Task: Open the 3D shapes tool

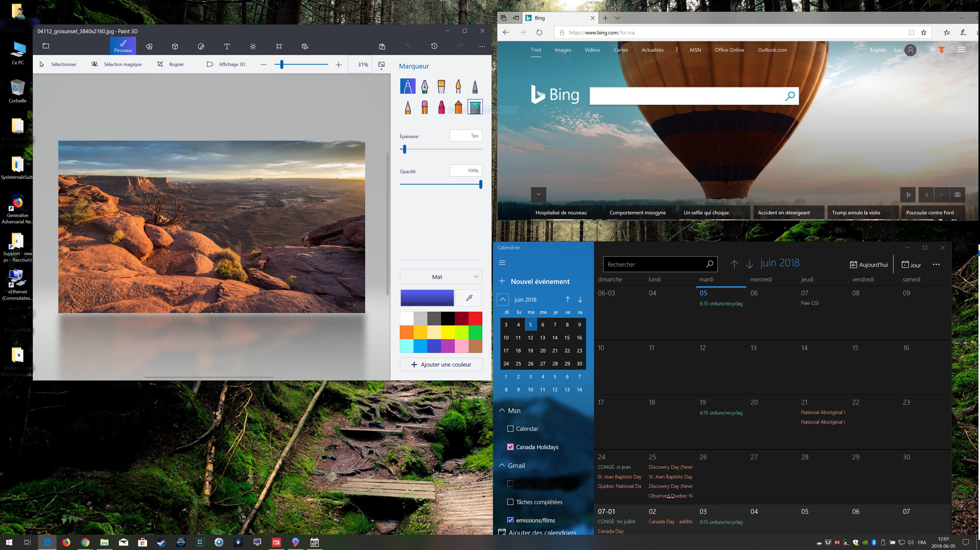Action: point(175,46)
